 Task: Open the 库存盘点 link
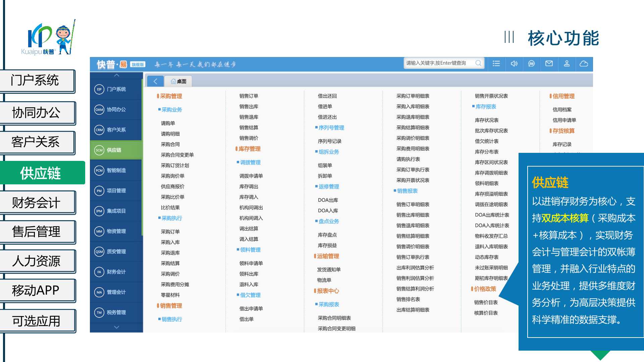tap(327, 235)
